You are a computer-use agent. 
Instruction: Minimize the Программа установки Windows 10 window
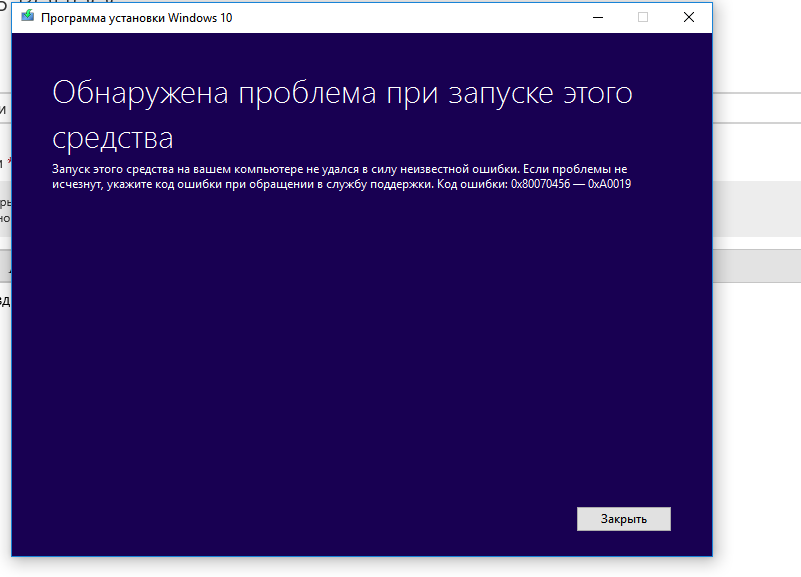tap(598, 17)
